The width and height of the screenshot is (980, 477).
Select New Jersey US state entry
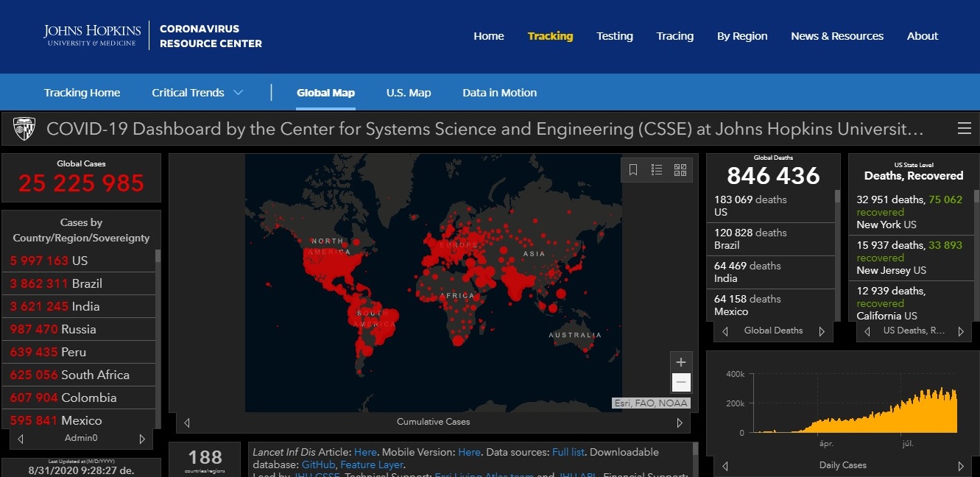[912, 258]
